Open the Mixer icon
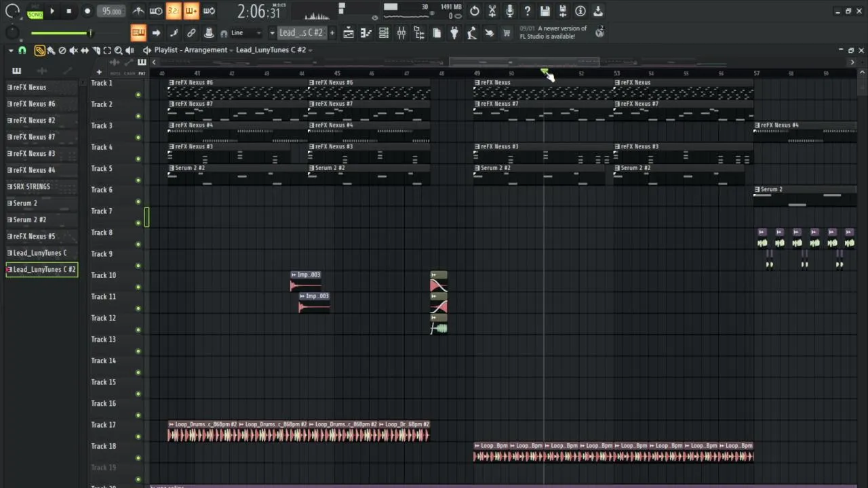The width and height of the screenshot is (868, 488). tap(401, 33)
